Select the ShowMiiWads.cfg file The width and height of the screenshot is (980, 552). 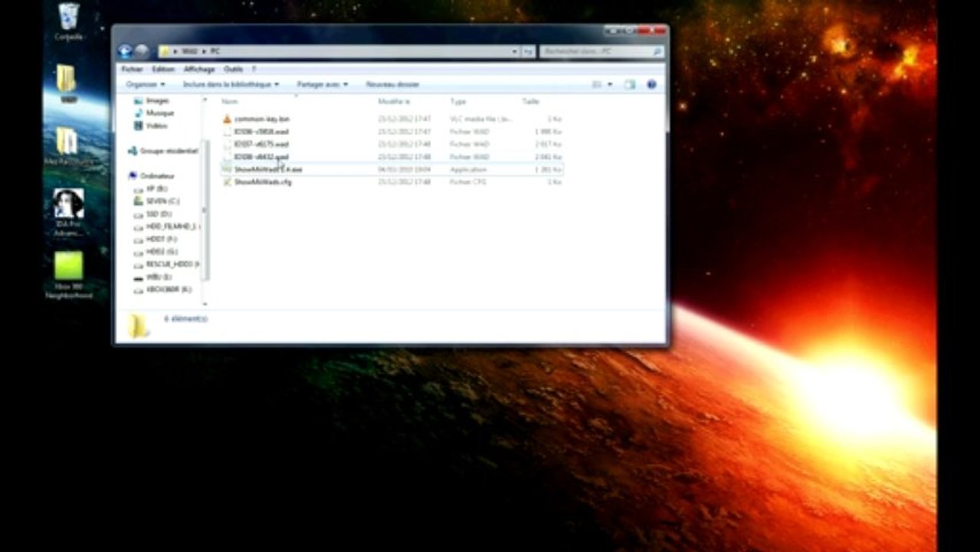(262, 182)
